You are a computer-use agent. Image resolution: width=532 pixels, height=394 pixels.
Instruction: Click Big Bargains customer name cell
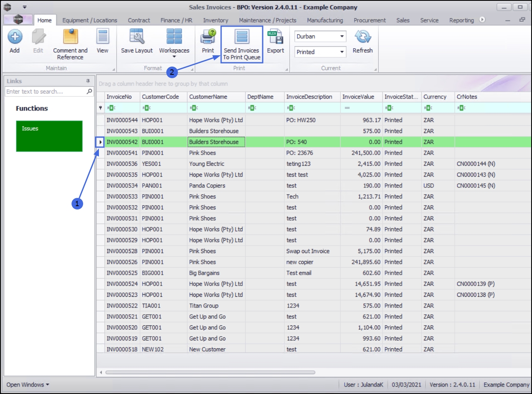216,273
